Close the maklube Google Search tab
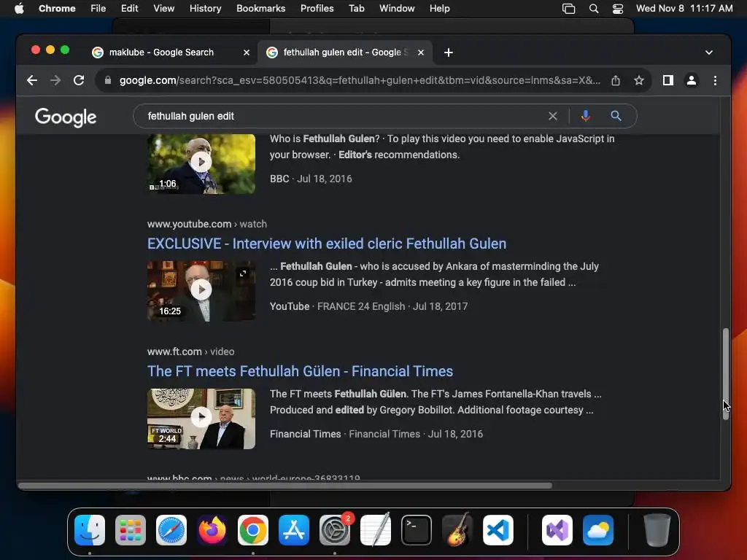Viewport: 747px width, 560px height. click(247, 52)
